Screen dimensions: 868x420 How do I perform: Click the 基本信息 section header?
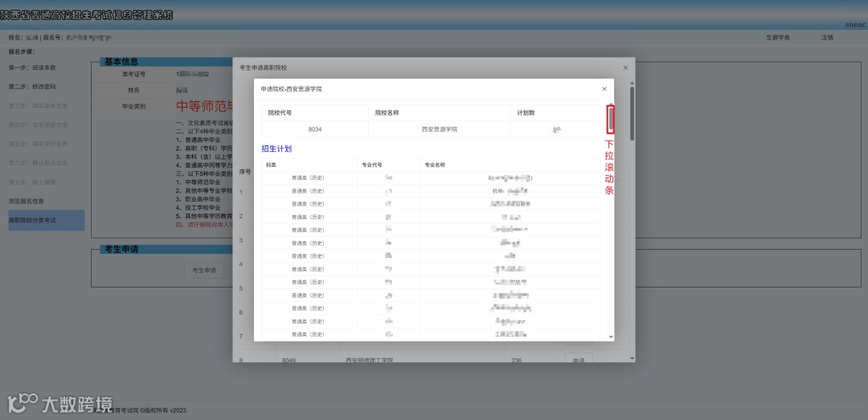[121, 61]
